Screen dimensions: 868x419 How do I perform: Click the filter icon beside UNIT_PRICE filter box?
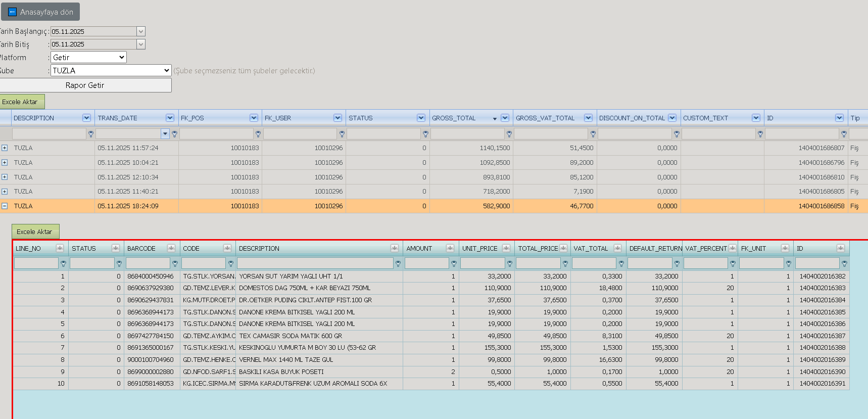pos(510,263)
